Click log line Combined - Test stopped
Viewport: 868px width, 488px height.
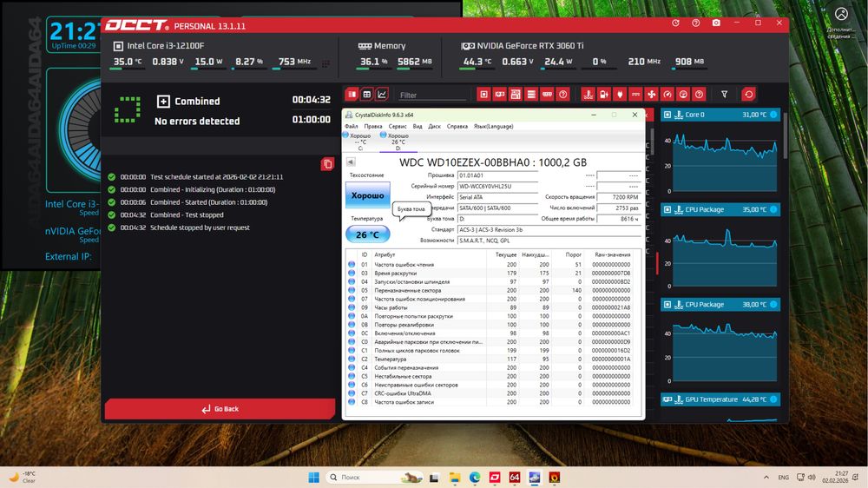point(187,215)
